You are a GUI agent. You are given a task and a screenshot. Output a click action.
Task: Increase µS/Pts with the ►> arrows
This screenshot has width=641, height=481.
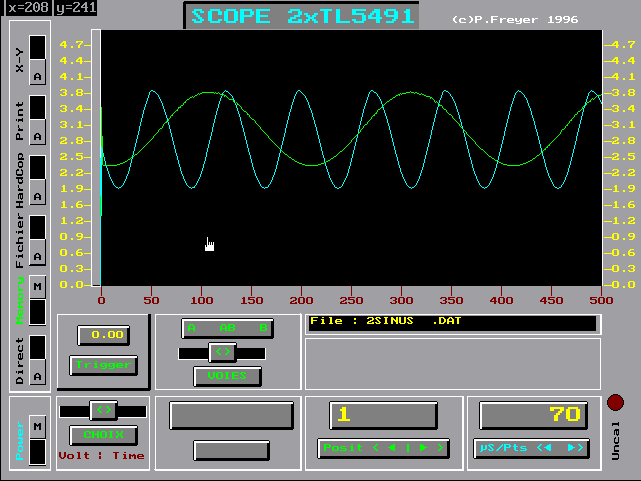[576, 447]
